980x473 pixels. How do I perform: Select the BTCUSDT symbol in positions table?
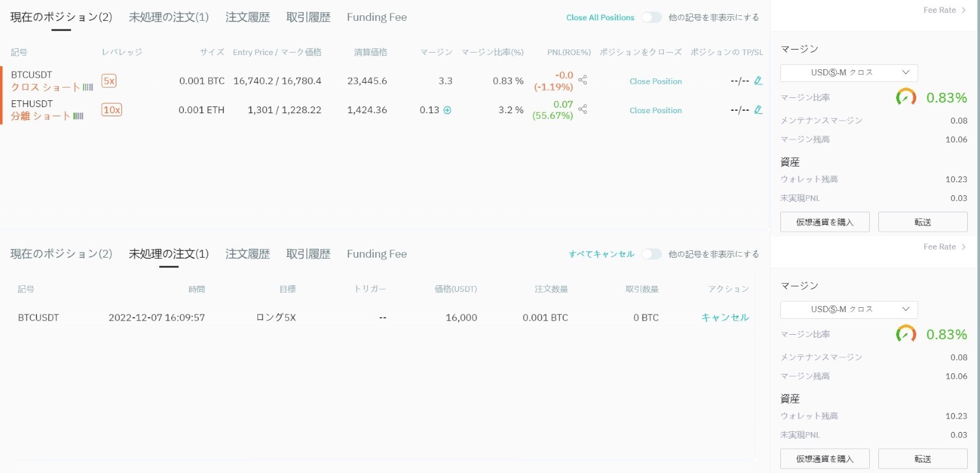coord(32,75)
